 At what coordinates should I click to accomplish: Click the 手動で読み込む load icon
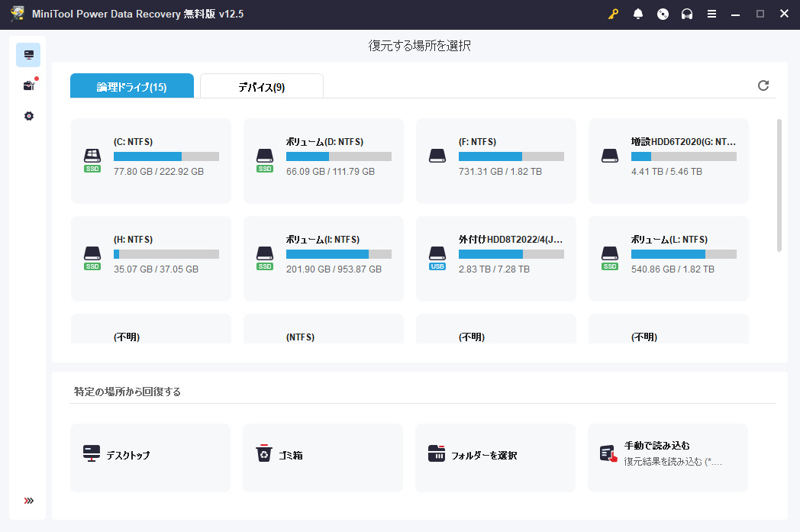click(608, 453)
